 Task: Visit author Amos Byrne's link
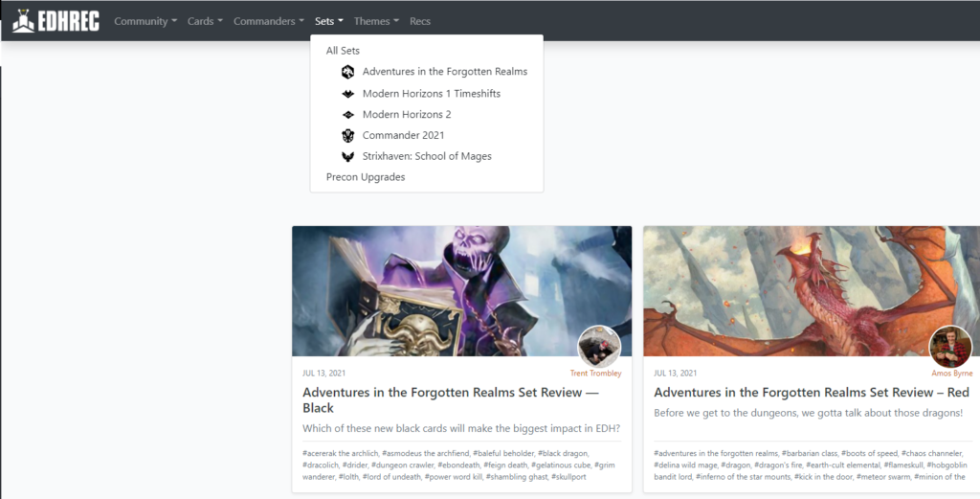coord(952,374)
